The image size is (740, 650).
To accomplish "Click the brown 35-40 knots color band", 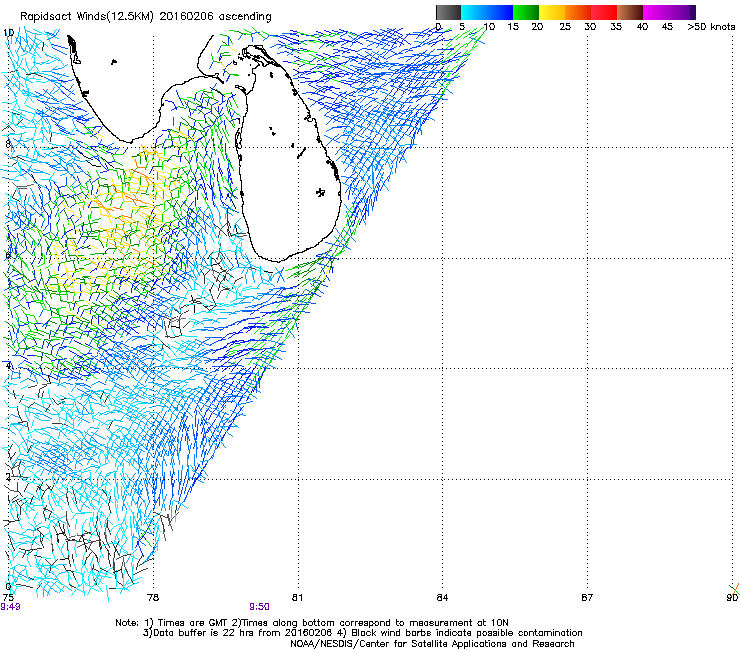I will pyautogui.click(x=630, y=12).
